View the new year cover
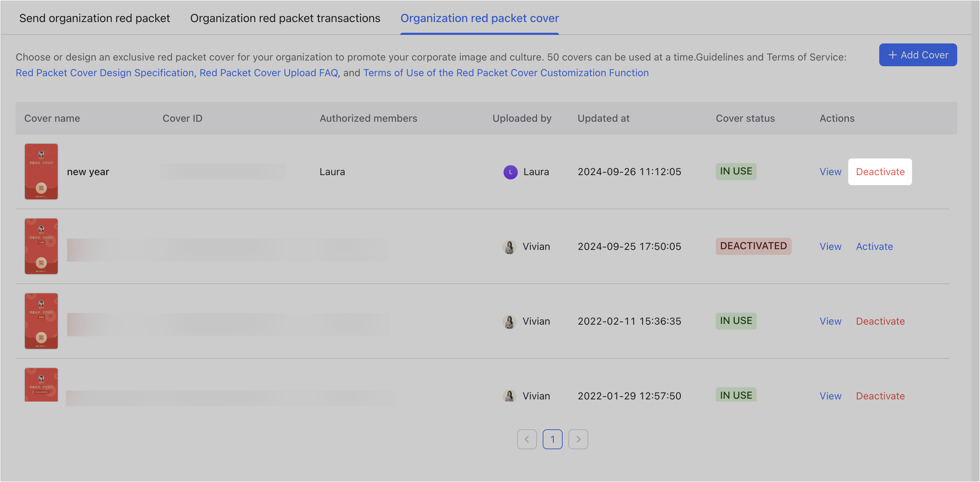The height and width of the screenshot is (482, 980). (830, 172)
